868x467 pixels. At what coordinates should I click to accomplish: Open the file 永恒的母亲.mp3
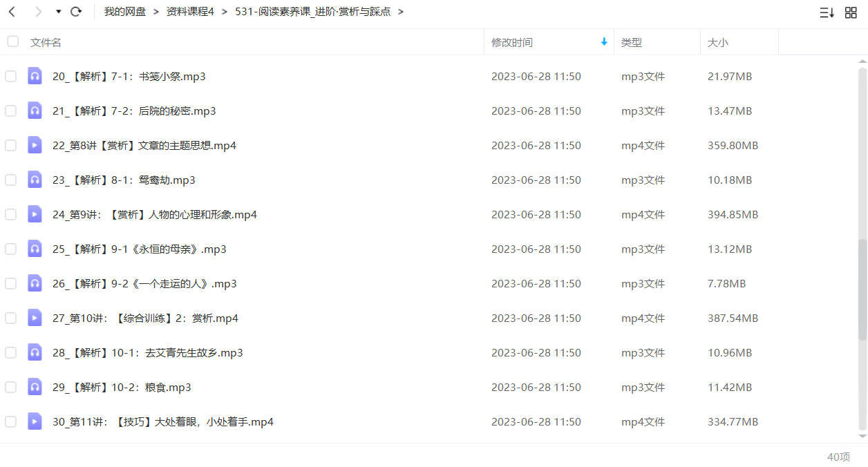(140, 249)
